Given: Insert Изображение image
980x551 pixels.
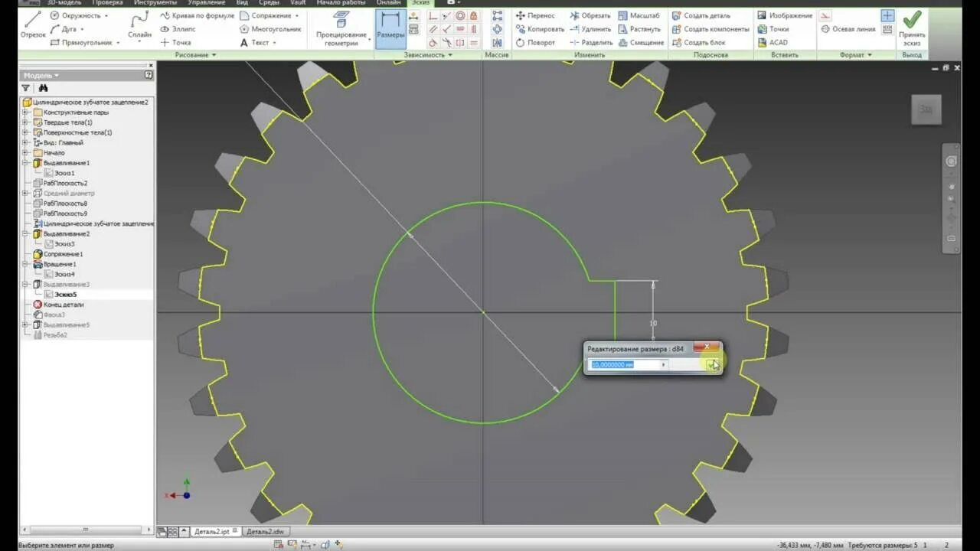Looking at the screenshot, I should pyautogui.click(x=785, y=15).
